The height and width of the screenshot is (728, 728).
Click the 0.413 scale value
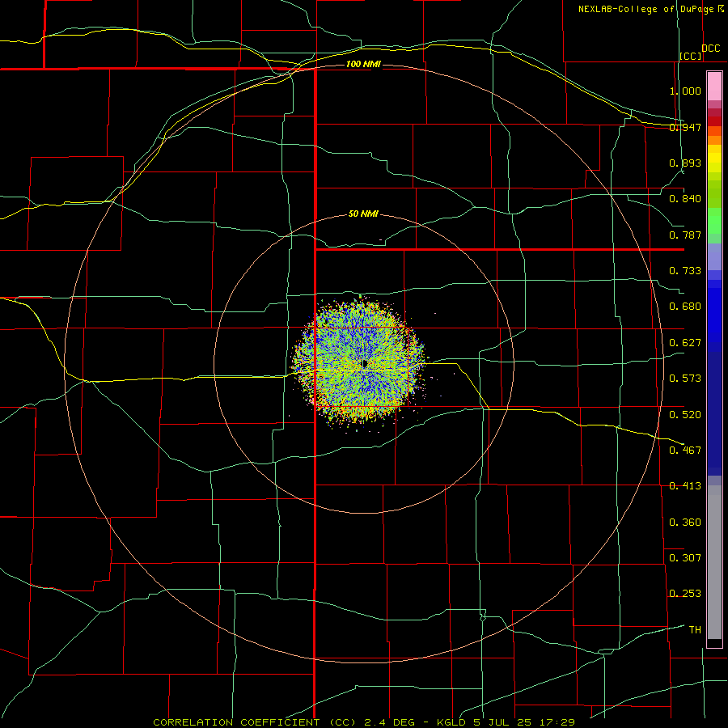point(685,486)
